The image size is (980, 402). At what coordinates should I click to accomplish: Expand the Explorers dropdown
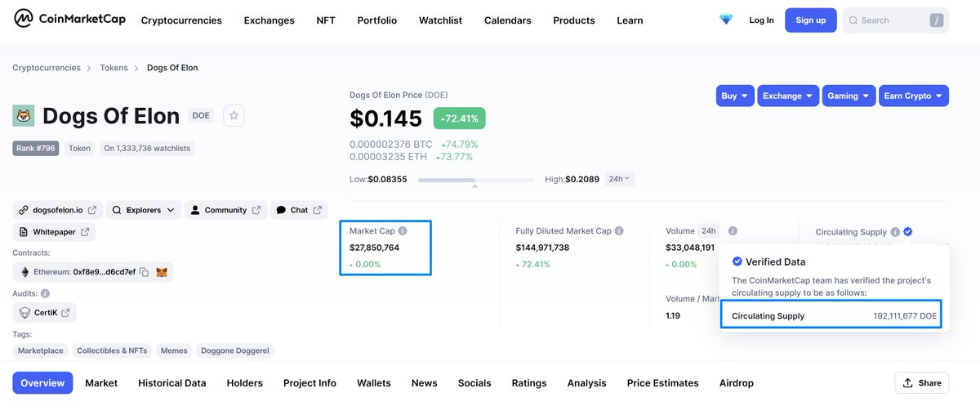click(x=143, y=210)
